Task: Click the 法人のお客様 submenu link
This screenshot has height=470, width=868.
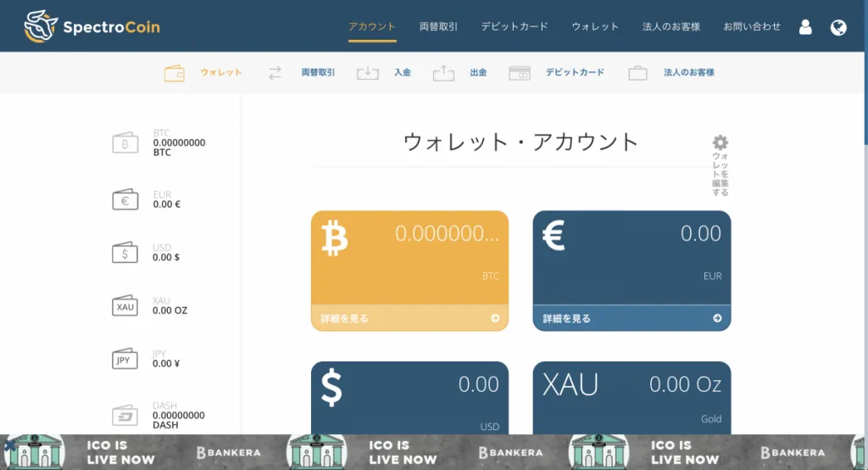Action: (x=689, y=73)
